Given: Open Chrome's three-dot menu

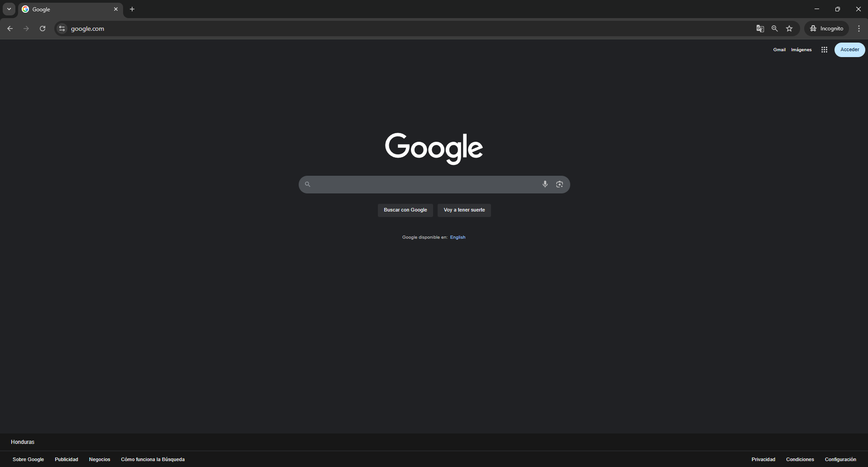Looking at the screenshot, I should (859, 29).
